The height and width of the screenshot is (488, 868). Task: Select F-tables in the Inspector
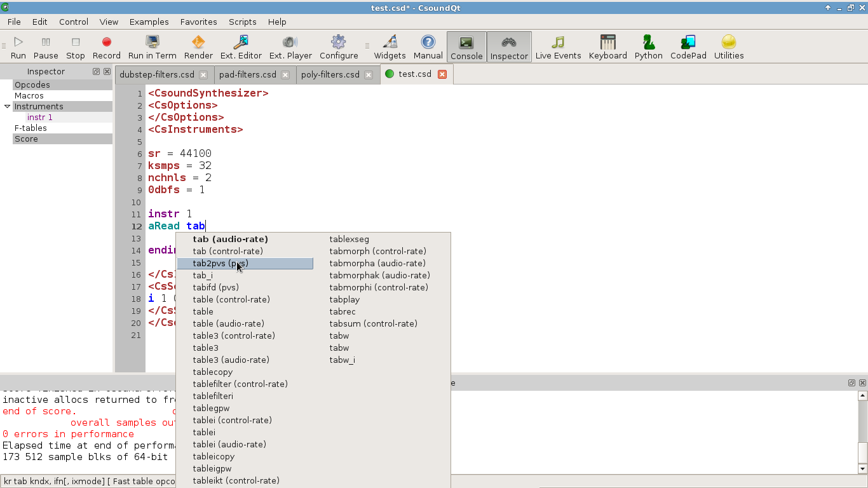pos(62,128)
